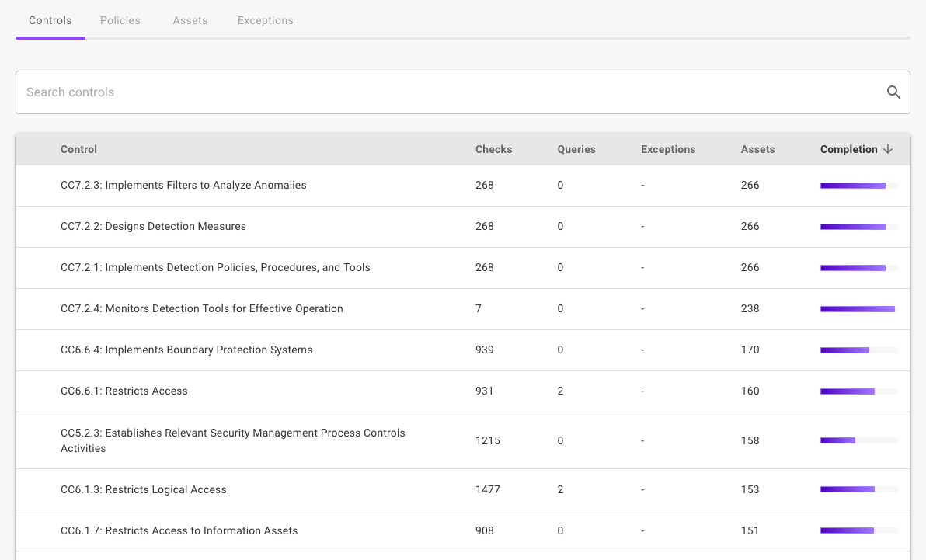The width and height of the screenshot is (926, 560).
Task: Open CC6.1.3 Restricts Logical Access row
Action: coord(144,489)
